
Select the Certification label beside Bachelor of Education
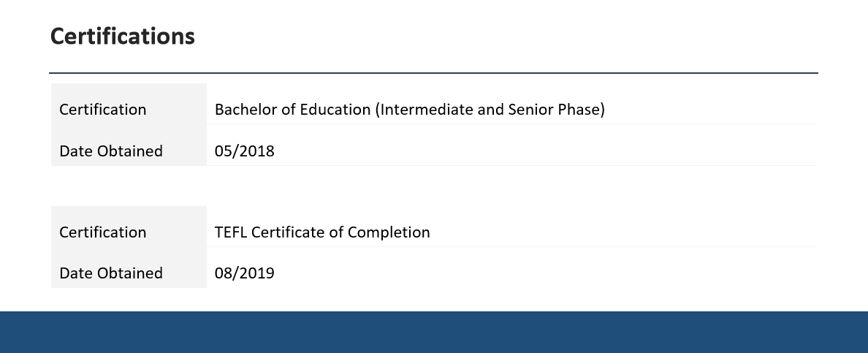(x=103, y=110)
